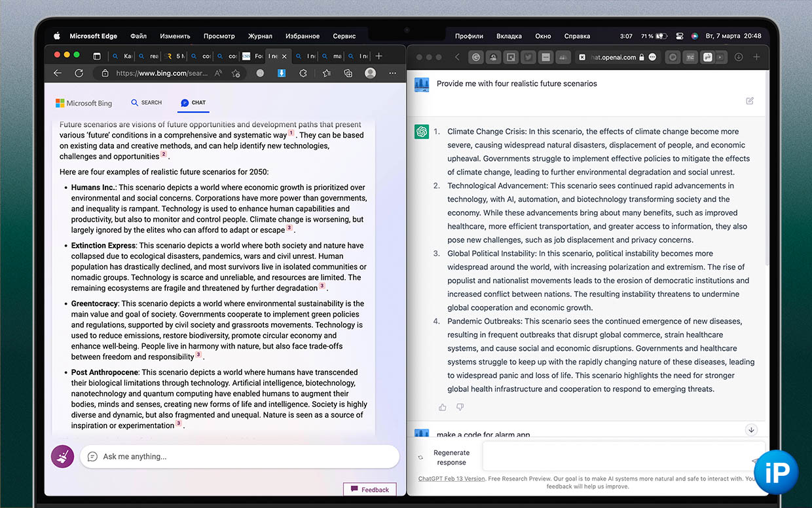
Task: Open the Extensions puzzle icon in Edge
Action: pyautogui.click(x=303, y=73)
